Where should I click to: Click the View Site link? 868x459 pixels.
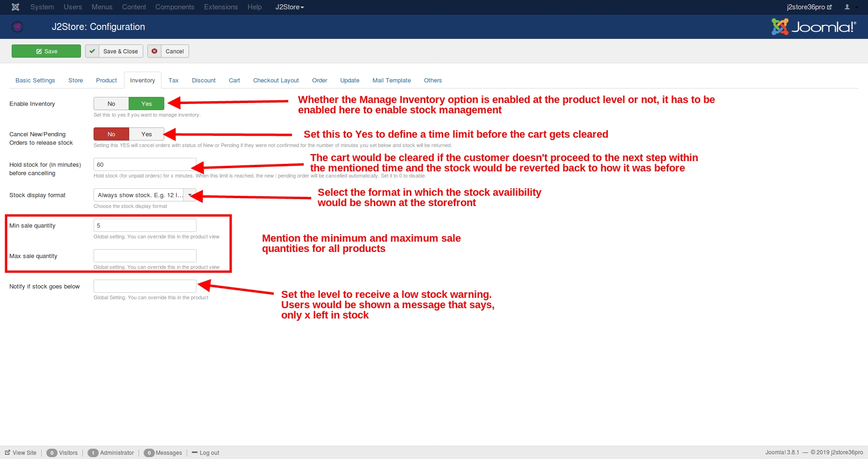(x=21, y=453)
